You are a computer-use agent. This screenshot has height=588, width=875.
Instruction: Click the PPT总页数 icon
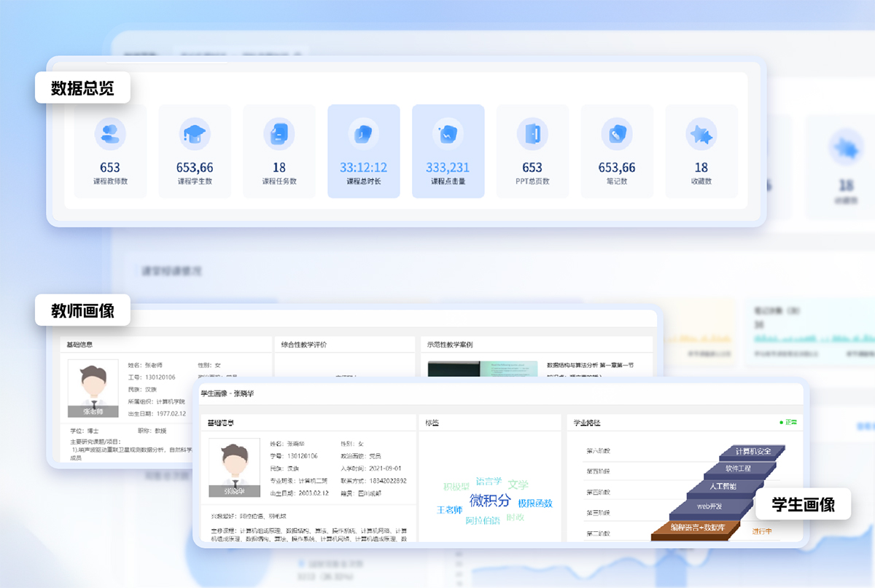[x=532, y=134]
